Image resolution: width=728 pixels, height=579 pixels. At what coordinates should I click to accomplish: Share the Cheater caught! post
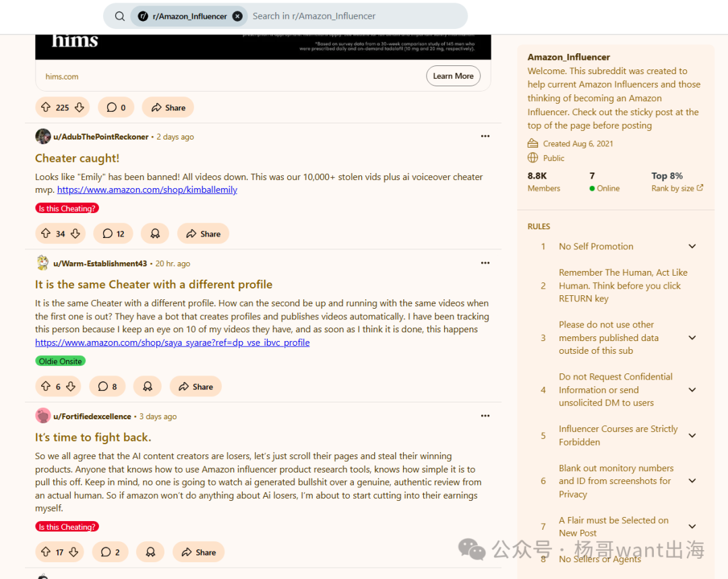204,233
